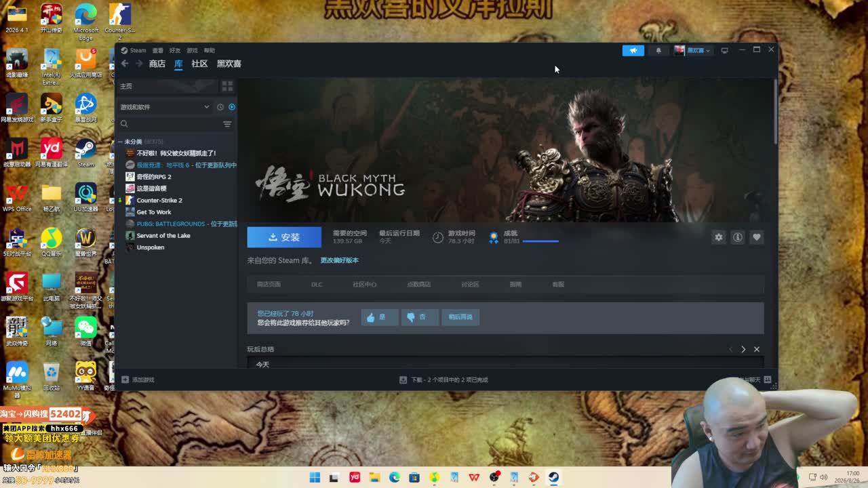Screen dimensions: 868x488
Task: Open the 好友 (Friends) menu
Action: pos(175,50)
